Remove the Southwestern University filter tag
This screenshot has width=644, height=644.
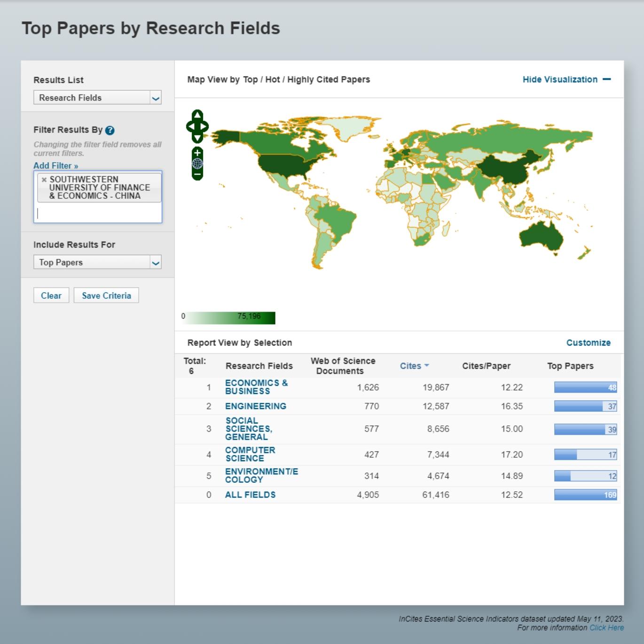44,180
